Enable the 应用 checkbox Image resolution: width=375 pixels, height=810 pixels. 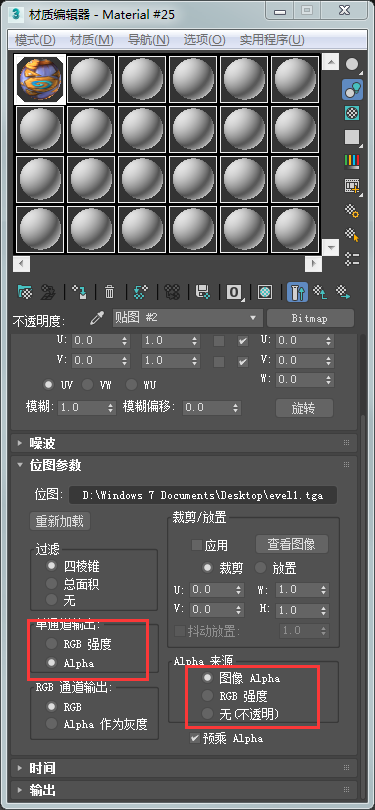tap(196, 545)
